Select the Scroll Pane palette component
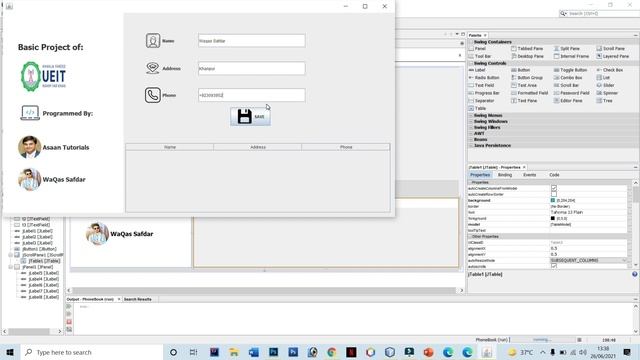This screenshot has height=360, width=640. (x=611, y=49)
